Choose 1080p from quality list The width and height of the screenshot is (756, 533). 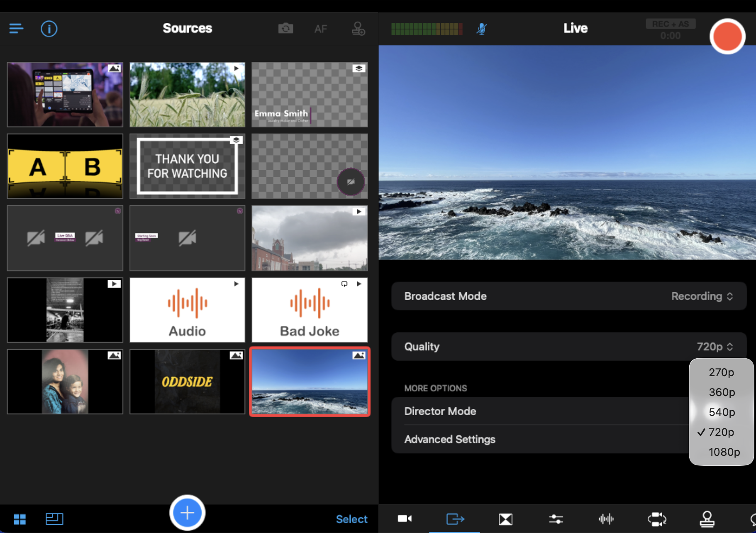724,452
